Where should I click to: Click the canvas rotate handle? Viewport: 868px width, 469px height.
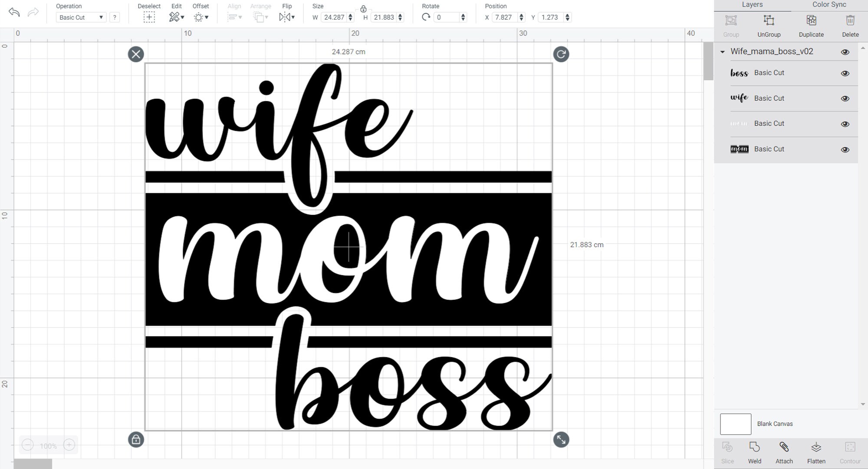[x=561, y=54]
